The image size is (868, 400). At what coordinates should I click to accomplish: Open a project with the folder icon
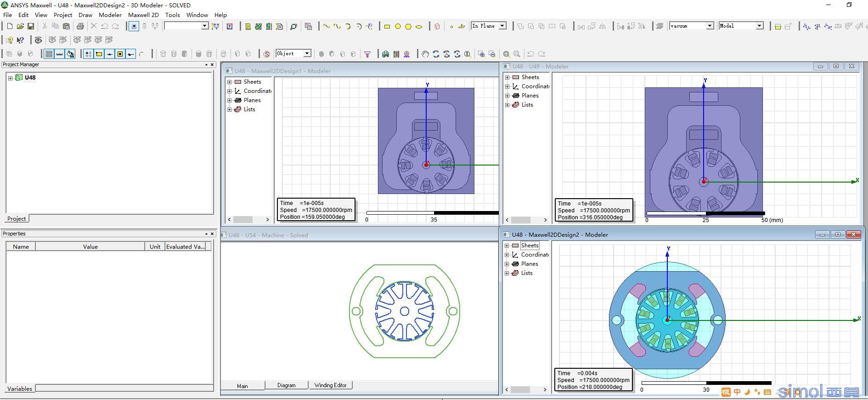pyautogui.click(x=20, y=26)
